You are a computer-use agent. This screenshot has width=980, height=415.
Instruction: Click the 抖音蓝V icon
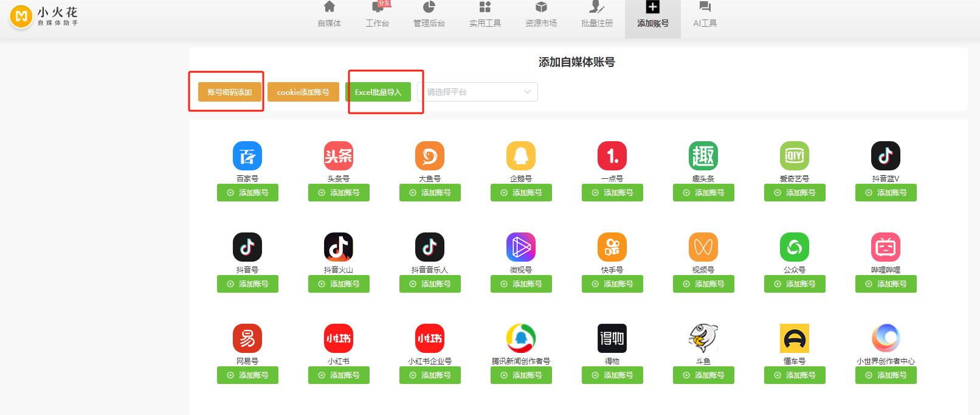point(886,156)
